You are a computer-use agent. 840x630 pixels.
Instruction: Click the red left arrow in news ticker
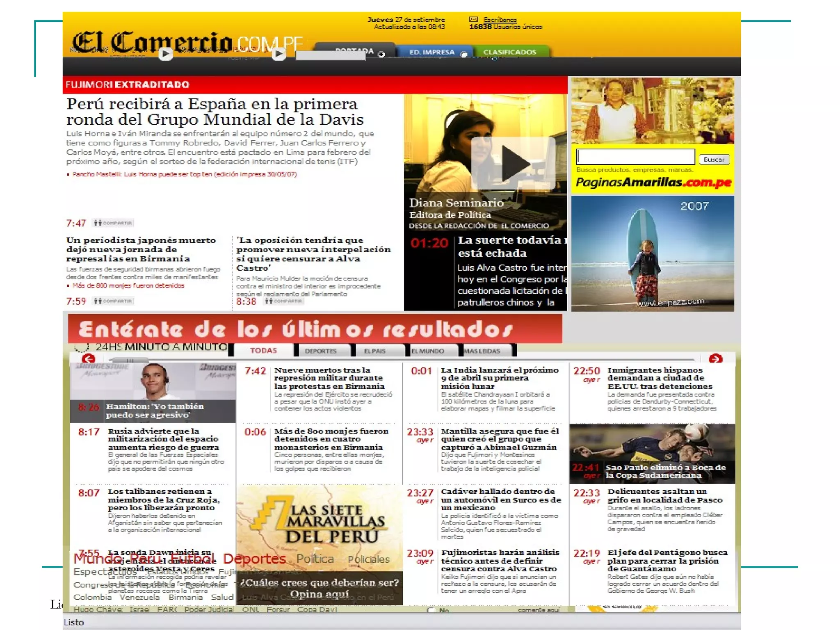(88, 359)
